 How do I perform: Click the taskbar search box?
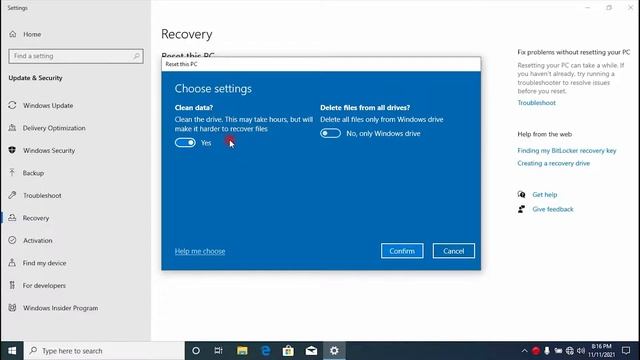tap(104, 351)
